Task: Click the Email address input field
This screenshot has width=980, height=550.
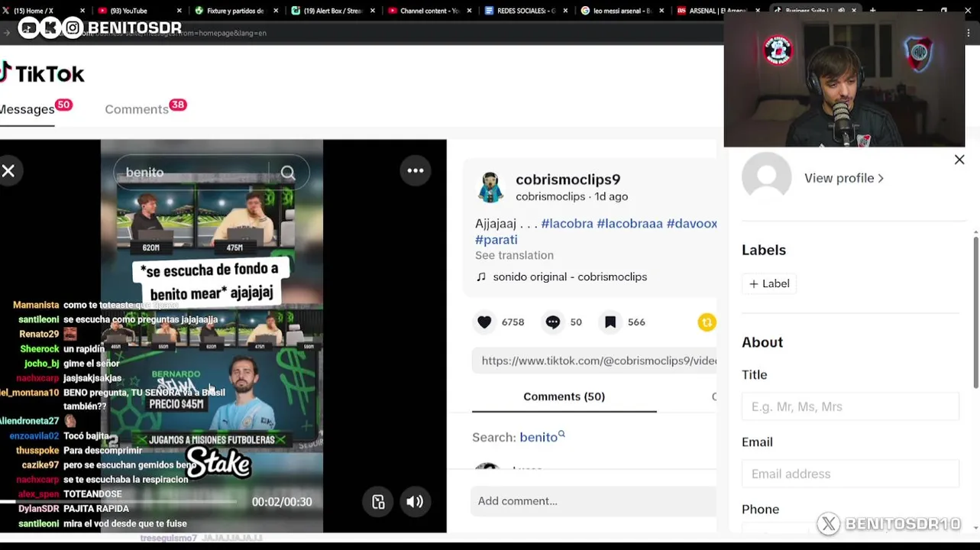Action: pos(850,474)
